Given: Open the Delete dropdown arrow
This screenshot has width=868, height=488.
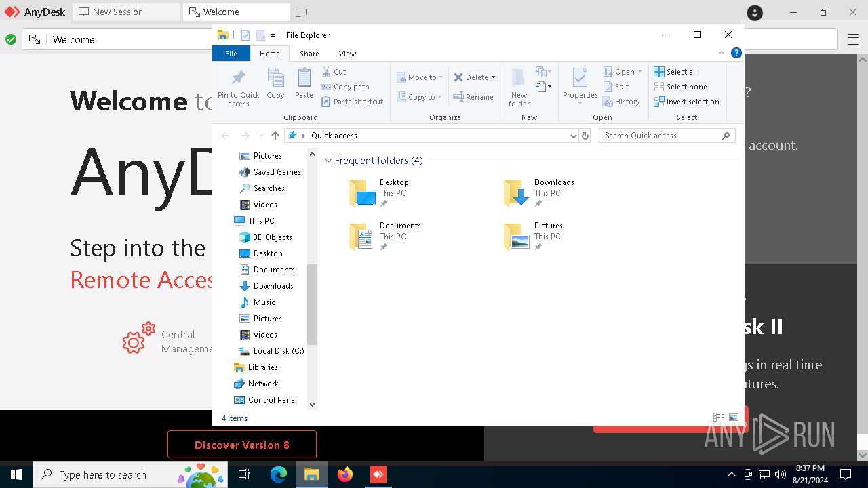Looking at the screenshot, I should pyautogui.click(x=493, y=77).
